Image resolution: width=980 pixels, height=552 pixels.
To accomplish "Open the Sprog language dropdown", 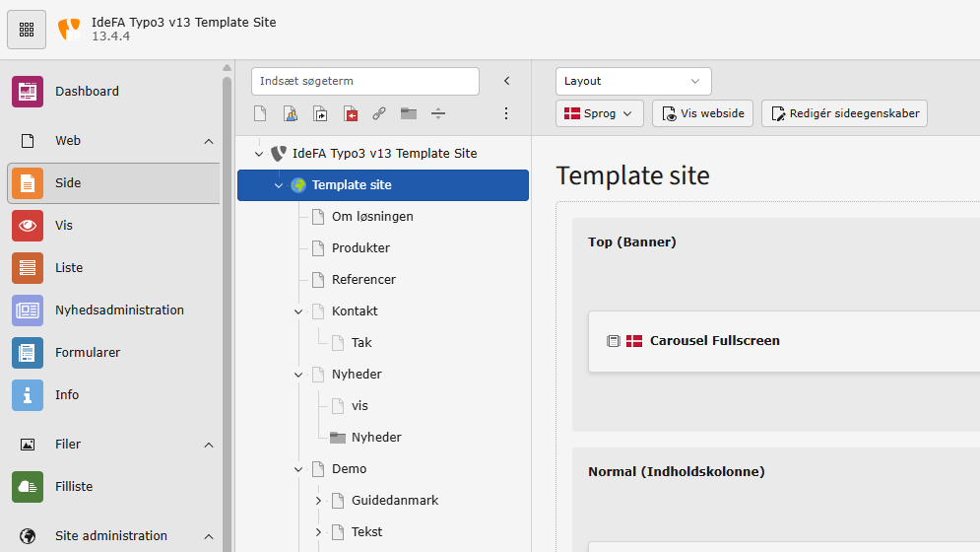I will [600, 113].
